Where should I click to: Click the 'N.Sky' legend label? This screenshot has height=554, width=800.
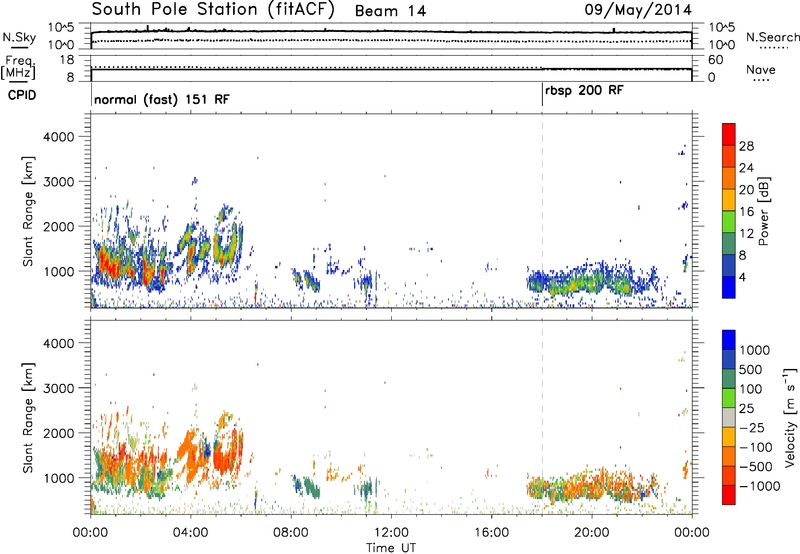pyautogui.click(x=19, y=37)
